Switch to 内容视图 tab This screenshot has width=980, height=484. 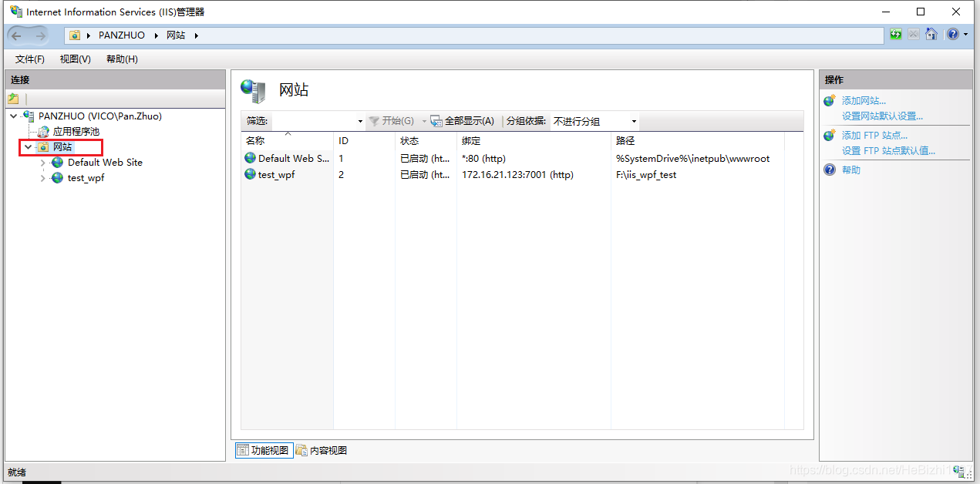click(x=322, y=450)
